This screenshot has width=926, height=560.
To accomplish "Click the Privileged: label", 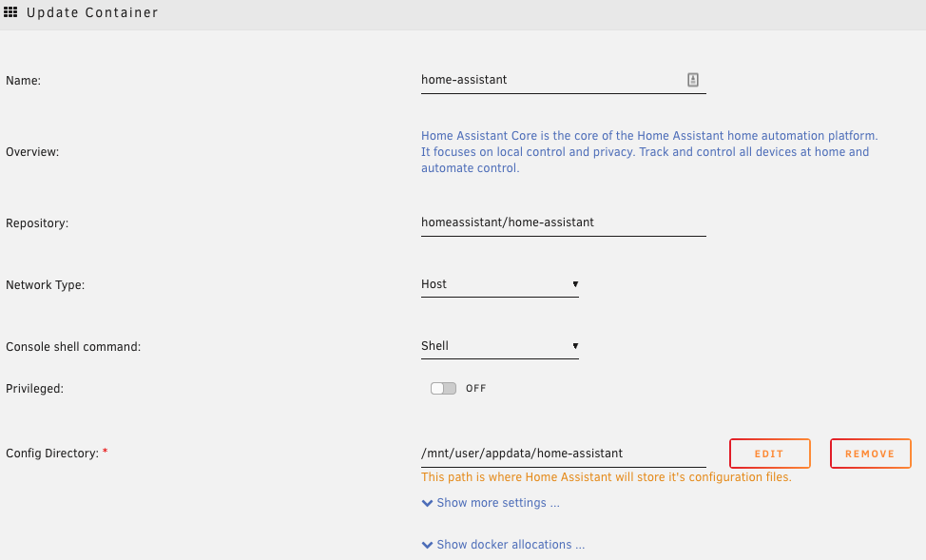I will point(35,389).
